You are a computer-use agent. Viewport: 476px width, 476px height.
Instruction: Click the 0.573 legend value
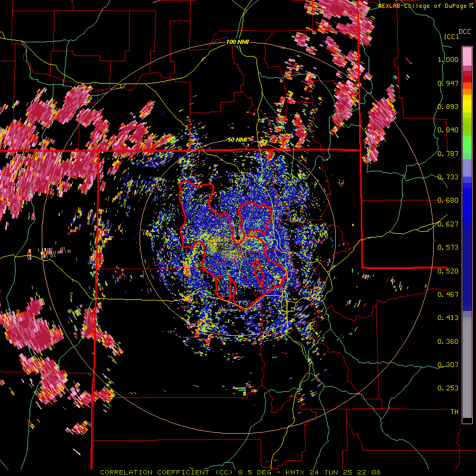click(448, 248)
